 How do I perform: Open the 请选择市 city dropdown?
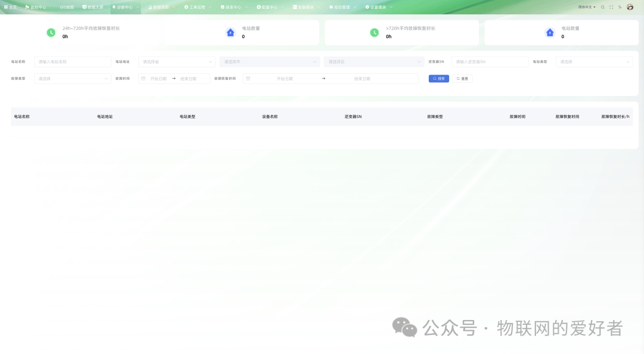pos(270,61)
